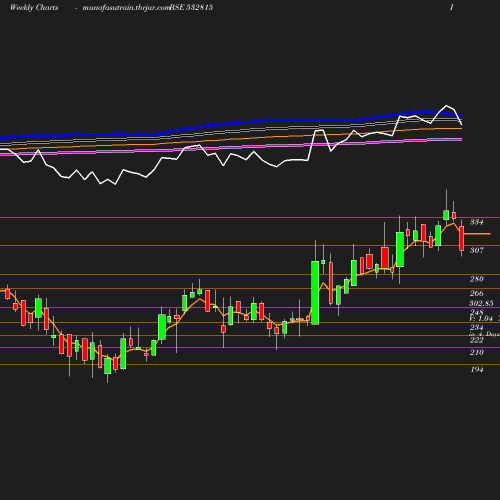The image size is (500, 500).
Task: Click the 334 price level label
Action: (477, 222)
